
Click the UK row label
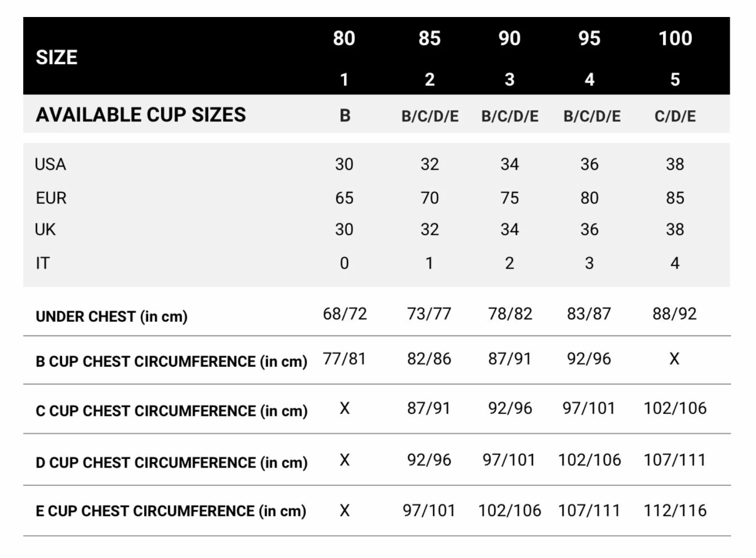45,230
